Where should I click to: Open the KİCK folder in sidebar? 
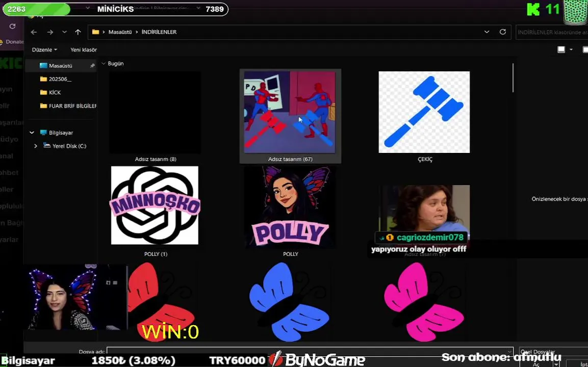point(55,92)
